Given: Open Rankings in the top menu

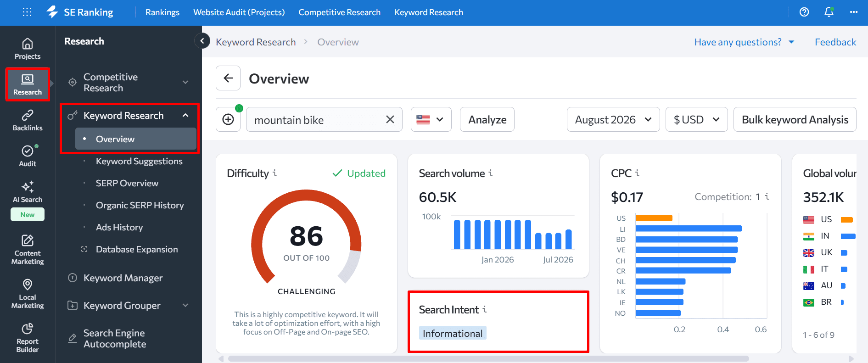Looking at the screenshot, I should pos(162,12).
